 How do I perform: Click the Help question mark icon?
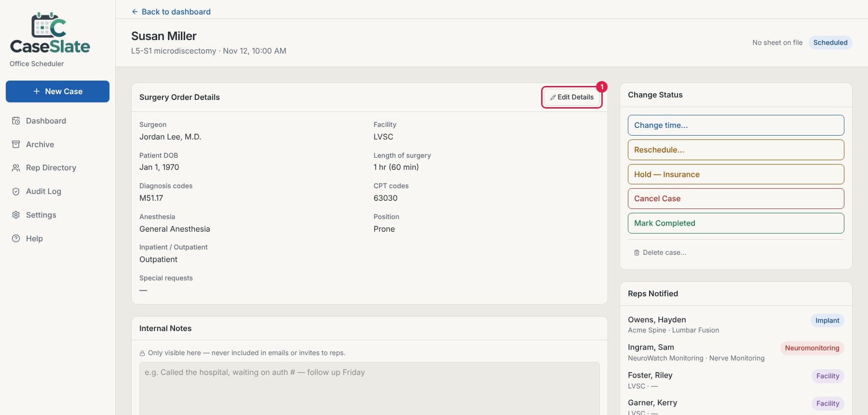16,238
